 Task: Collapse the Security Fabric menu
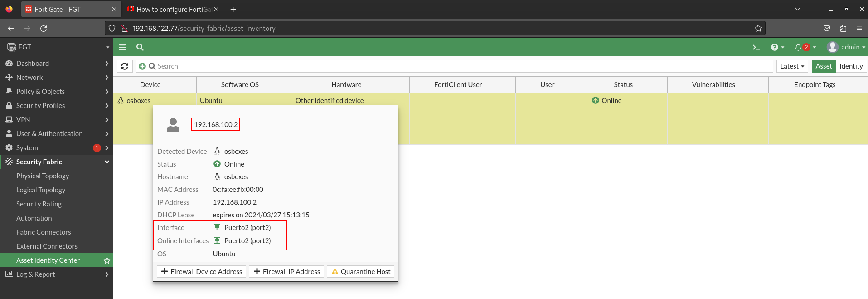pyautogui.click(x=56, y=162)
